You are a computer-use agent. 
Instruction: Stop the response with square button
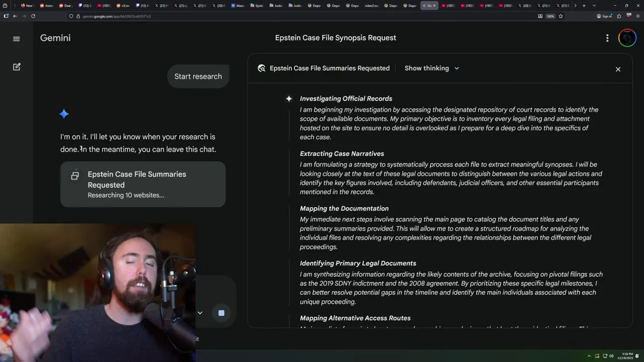coord(221,313)
